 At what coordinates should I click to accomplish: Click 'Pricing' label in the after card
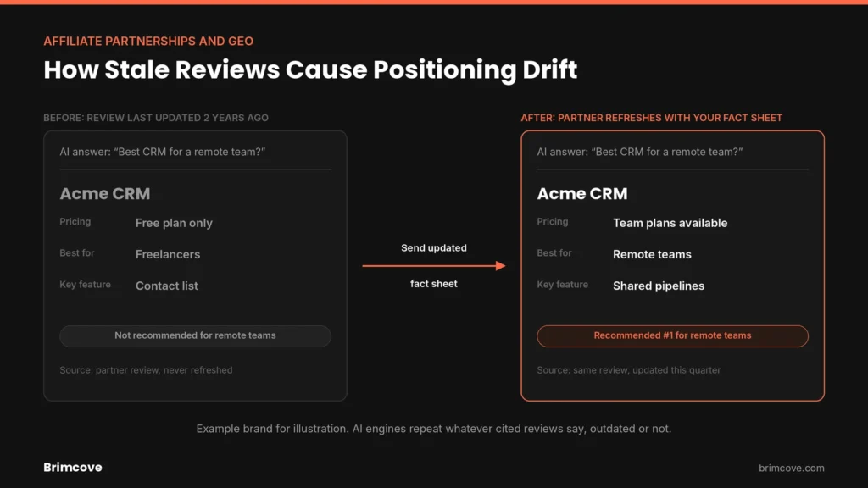pos(553,221)
